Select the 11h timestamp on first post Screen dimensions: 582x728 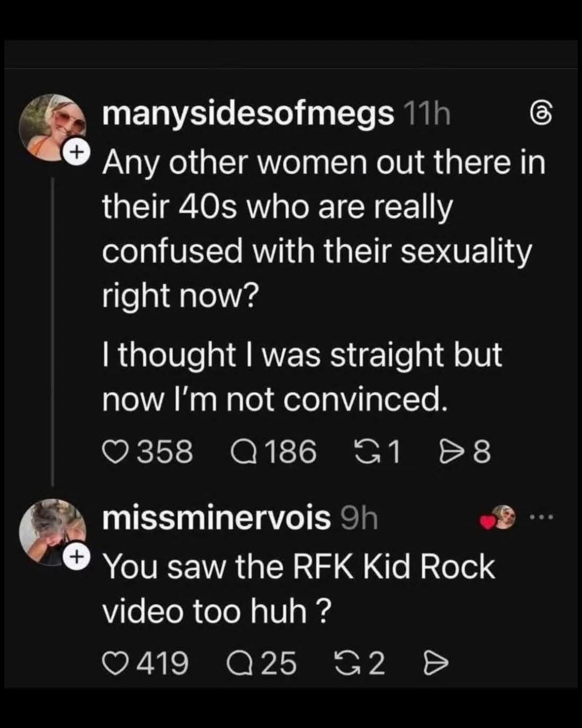click(425, 114)
